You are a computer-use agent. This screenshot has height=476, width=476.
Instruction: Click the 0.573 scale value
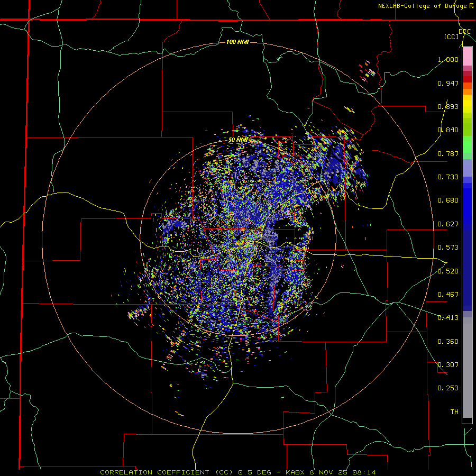448,248
